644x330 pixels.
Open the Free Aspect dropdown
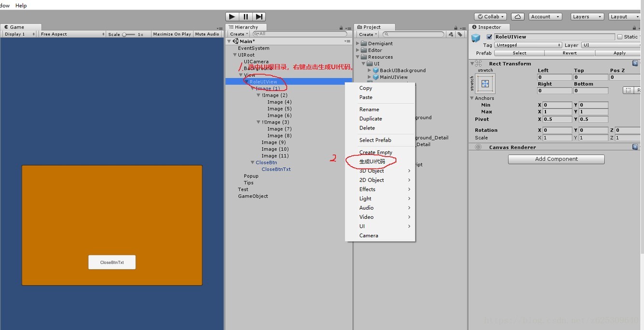72,34
